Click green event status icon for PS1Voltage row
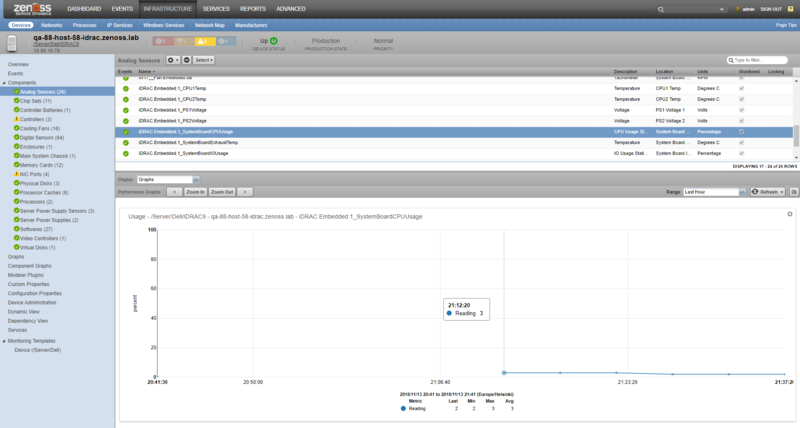Screen dimensions: 800x428 [x=126, y=110]
